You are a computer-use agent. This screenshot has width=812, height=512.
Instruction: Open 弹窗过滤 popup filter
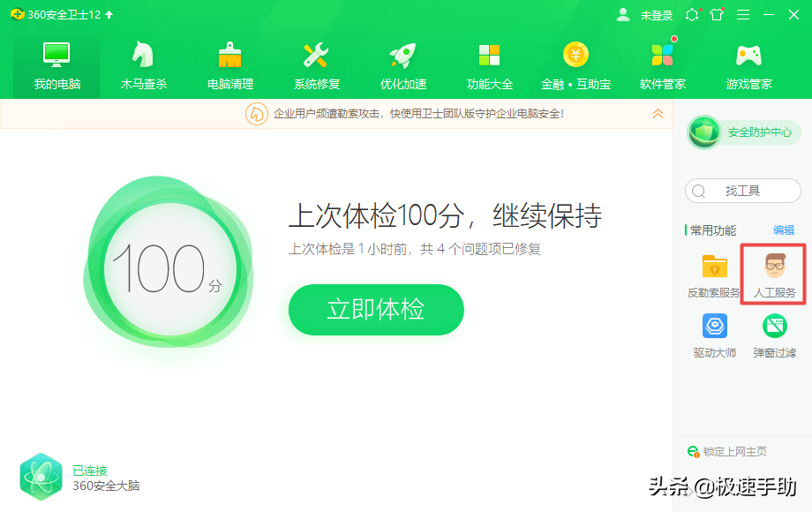(x=774, y=335)
